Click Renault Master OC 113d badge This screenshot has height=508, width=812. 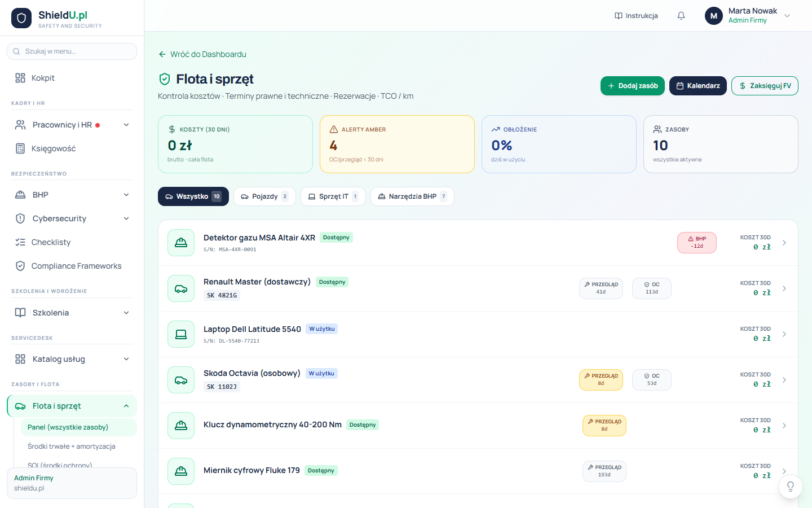click(652, 288)
